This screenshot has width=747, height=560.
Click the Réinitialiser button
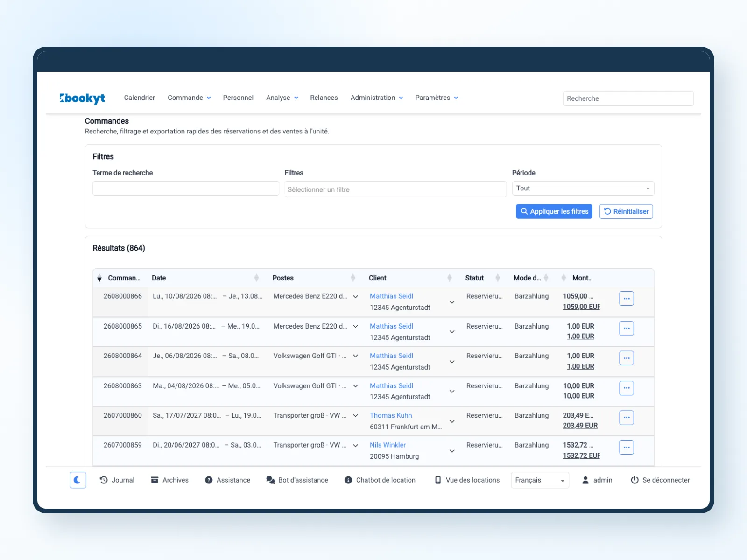(626, 211)
